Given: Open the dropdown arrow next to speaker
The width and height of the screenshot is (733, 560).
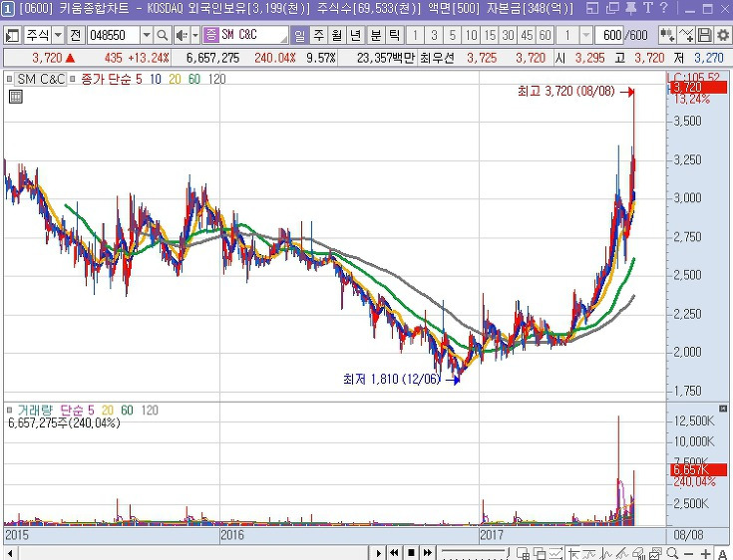Looking at the screenshot, I should coord(195,35).
